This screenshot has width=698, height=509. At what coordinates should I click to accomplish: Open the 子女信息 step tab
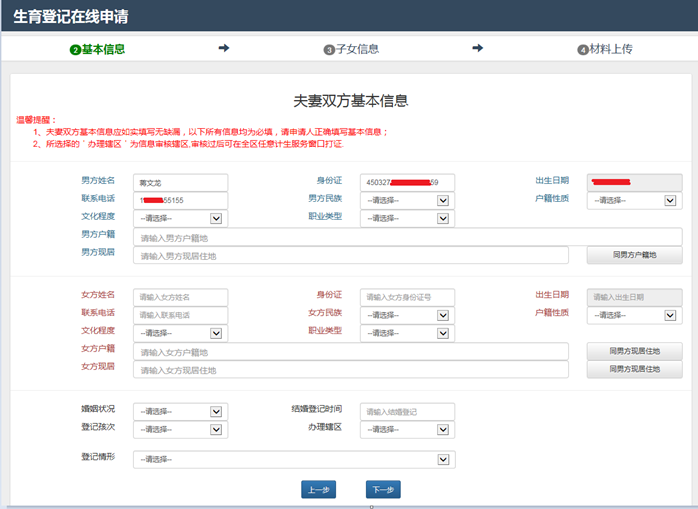[x=351, y=49]
